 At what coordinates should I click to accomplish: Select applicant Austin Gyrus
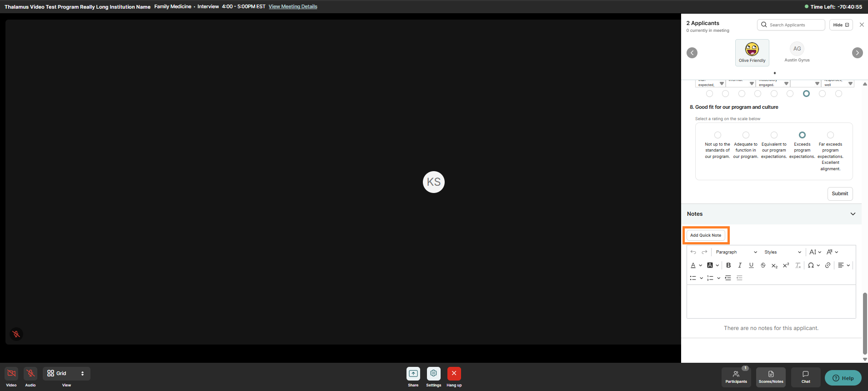click(797, 52)
